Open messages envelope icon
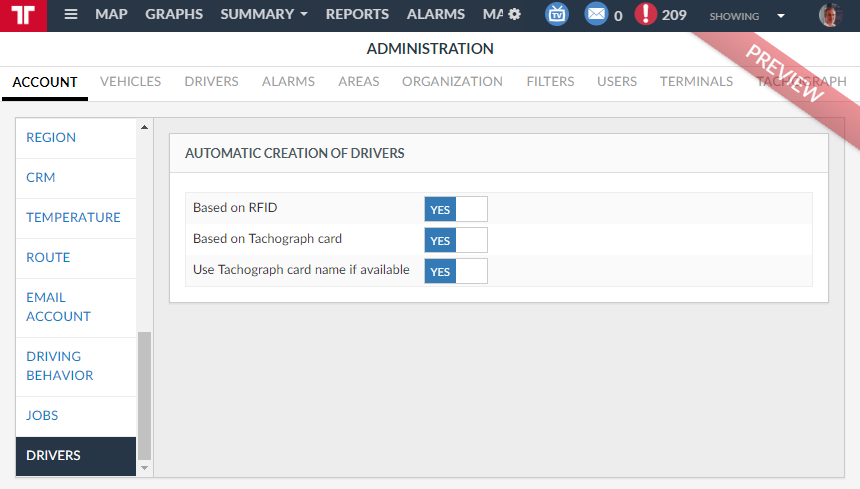860x489 pixels. click(x=596, y=15)
